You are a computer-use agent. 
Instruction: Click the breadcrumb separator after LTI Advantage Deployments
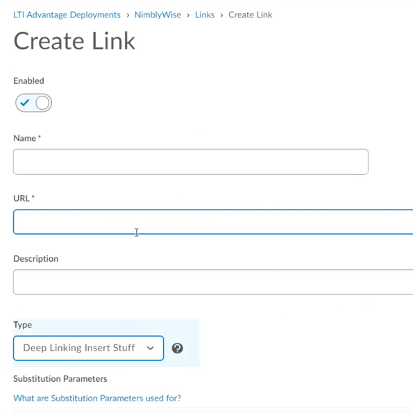pyautogui.click(x=128, y=15)
